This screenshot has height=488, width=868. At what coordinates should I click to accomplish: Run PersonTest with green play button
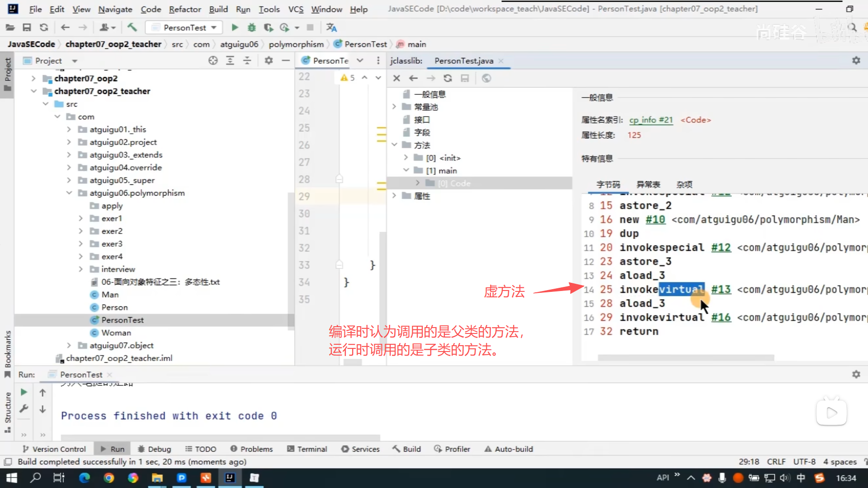(235, 28)
